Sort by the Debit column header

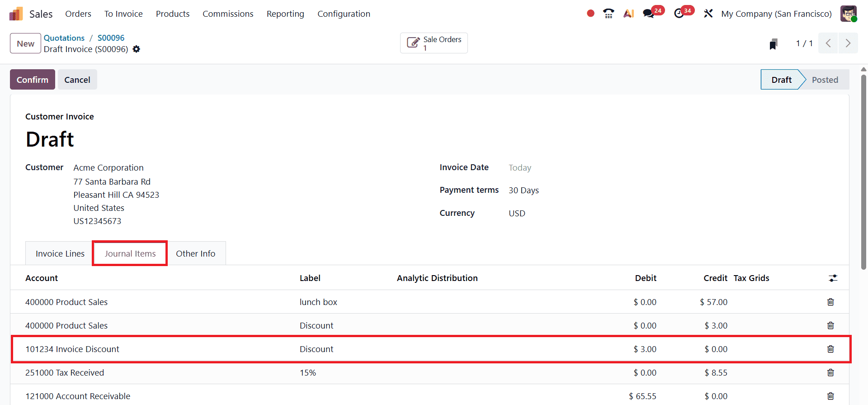tap(646, 278)
